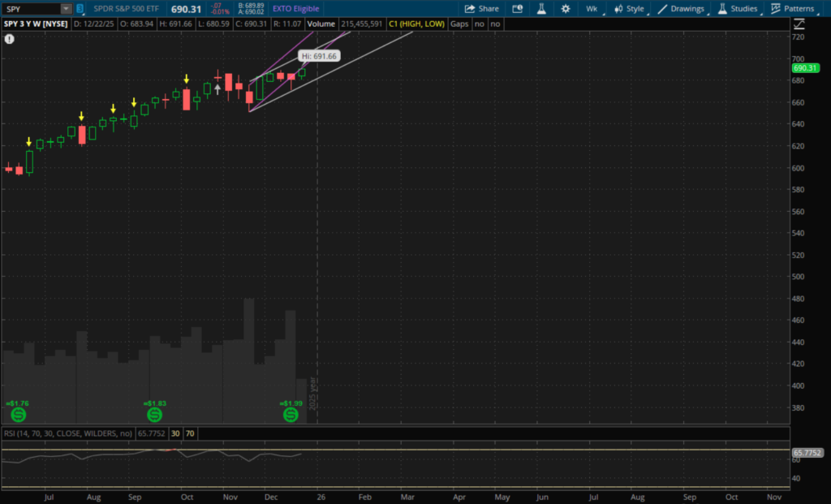
Task: Click the EXTO Eligible link
Action: tap(295, 8)
